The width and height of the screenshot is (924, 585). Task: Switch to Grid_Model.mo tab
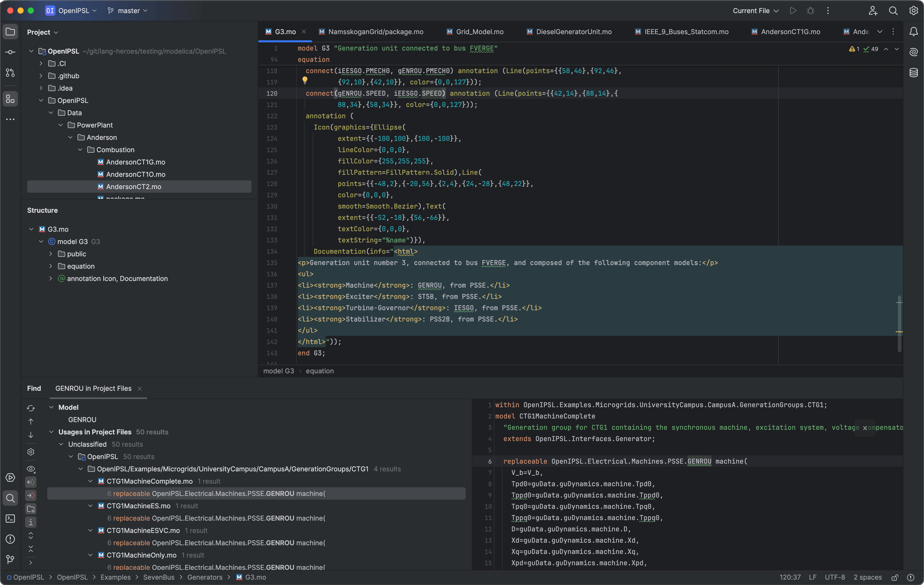coord(475,32)
